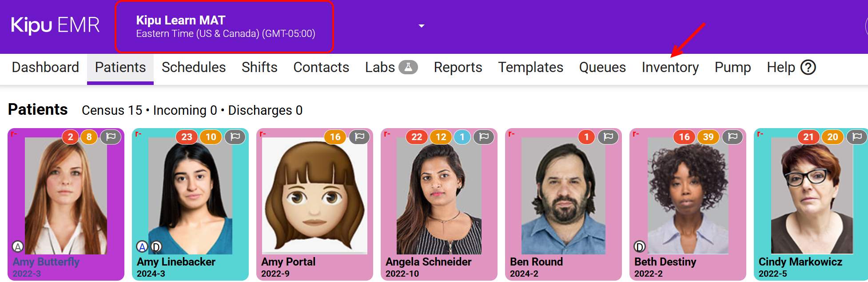Click the flask icon beside Labs

408,67
